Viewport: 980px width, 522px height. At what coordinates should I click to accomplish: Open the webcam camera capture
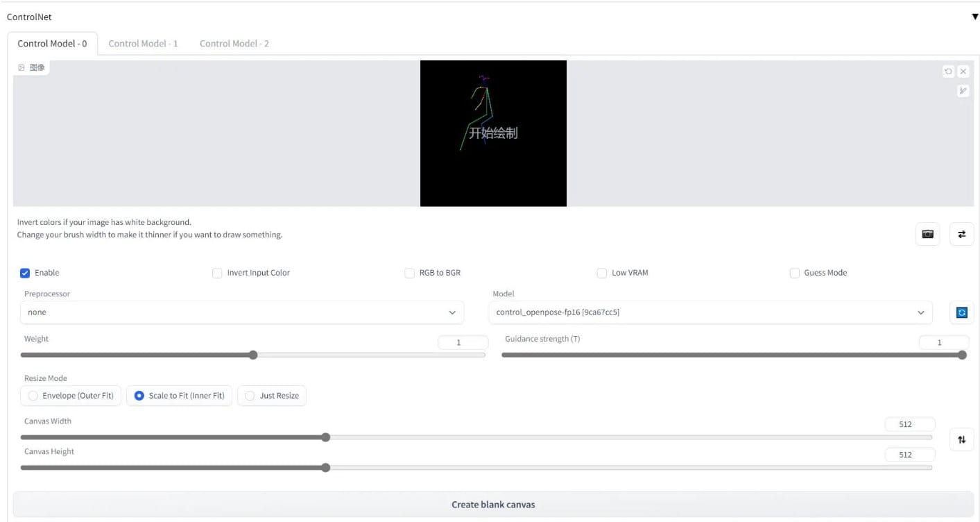(927, 234)
